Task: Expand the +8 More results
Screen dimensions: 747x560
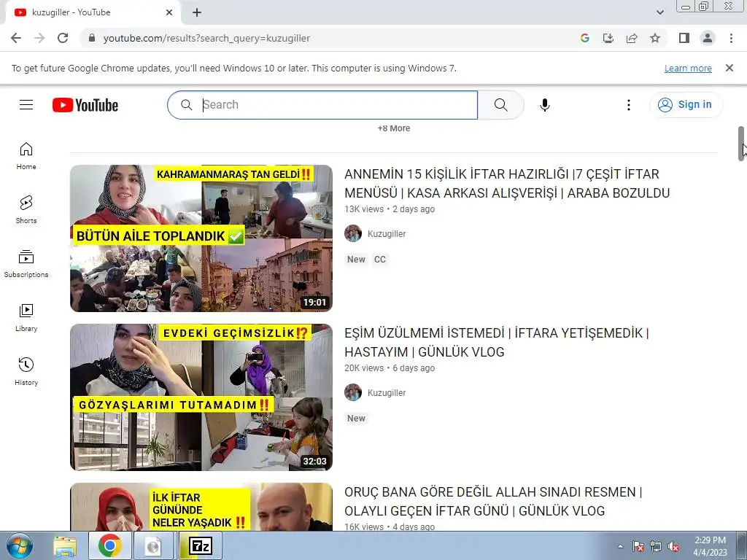Action: click(393, 128)
